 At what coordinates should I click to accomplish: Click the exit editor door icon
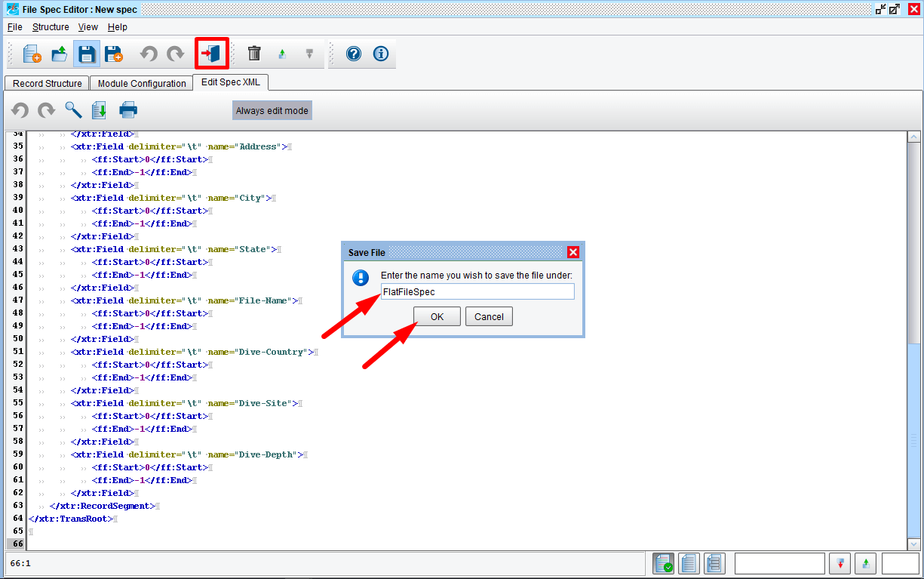(211, 54)
